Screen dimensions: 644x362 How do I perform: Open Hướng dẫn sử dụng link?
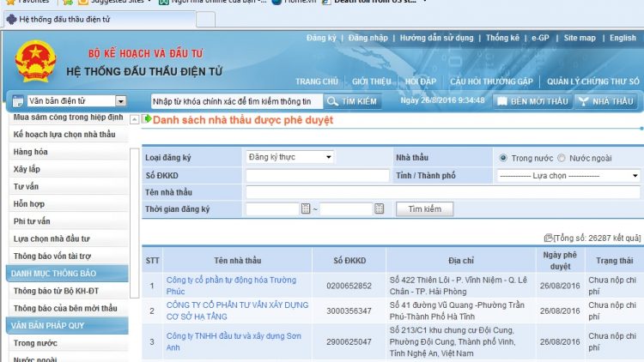click(436, 38)
